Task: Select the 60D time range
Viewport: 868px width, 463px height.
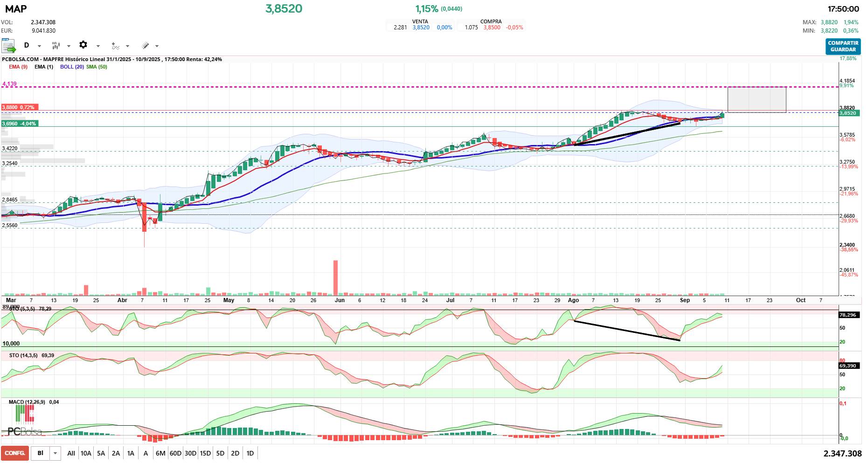Action: click(175, 453)
